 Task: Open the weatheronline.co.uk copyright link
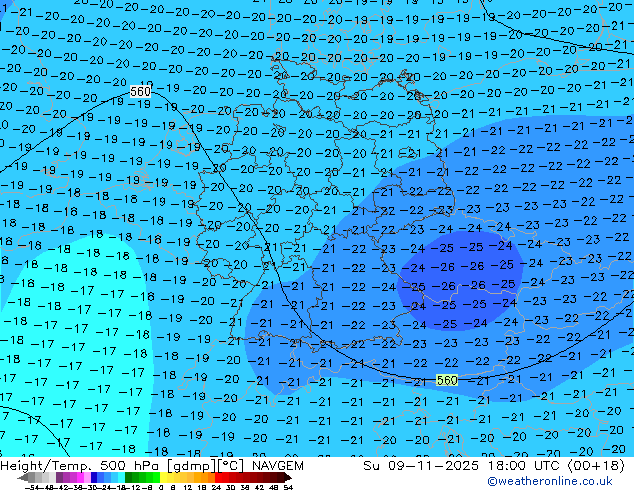pos(550,481)
